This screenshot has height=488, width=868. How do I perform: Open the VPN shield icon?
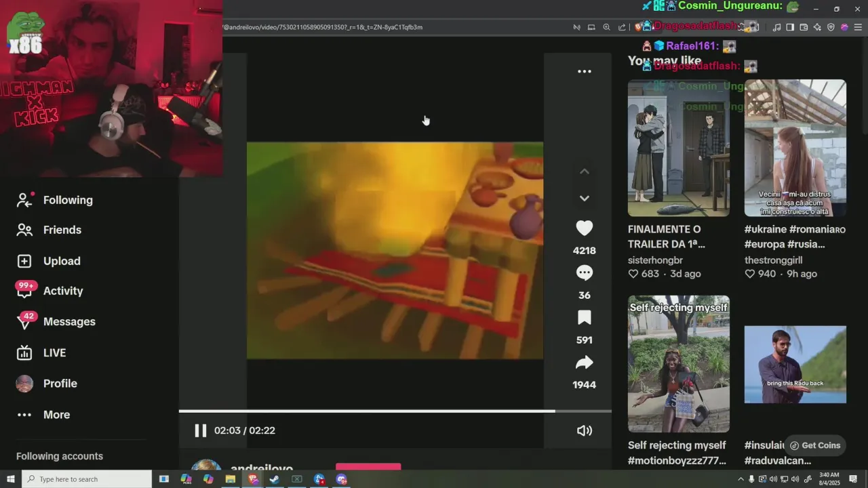pyautogui.click(x=831, y=27)
